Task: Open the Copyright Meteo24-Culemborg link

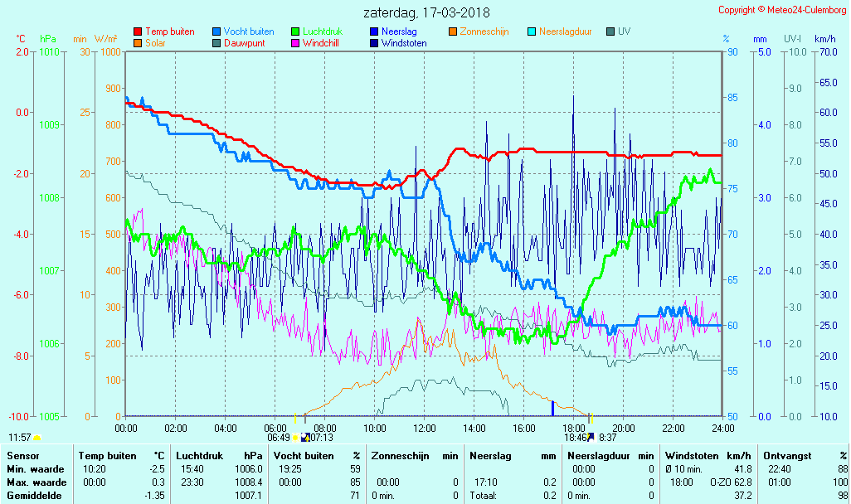Action: pos(782,10)
